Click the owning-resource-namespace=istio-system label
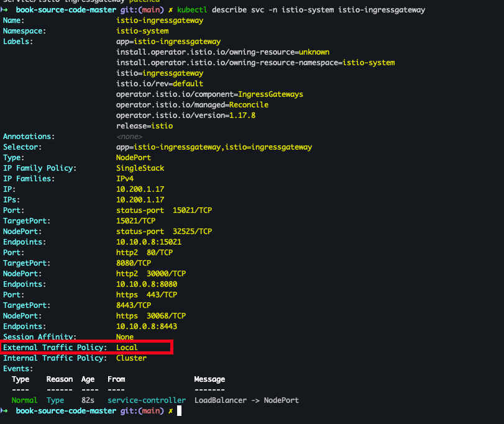This screenshot has height=424, width=504. 255,63
